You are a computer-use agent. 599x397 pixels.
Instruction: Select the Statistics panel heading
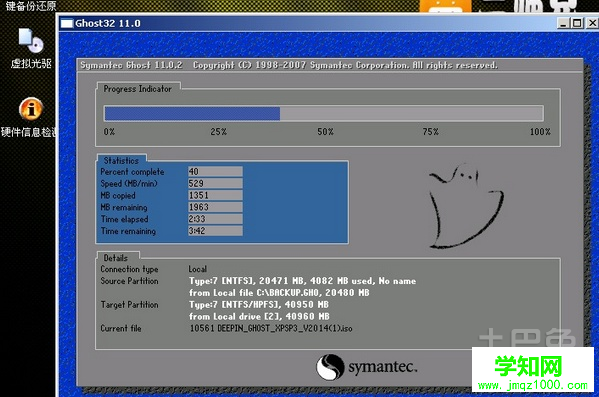[x=121, y=160]
